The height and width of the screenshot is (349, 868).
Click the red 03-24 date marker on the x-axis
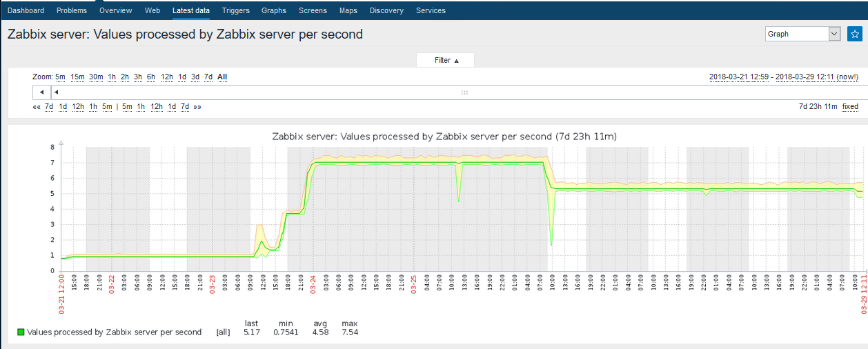pos(313,285)
